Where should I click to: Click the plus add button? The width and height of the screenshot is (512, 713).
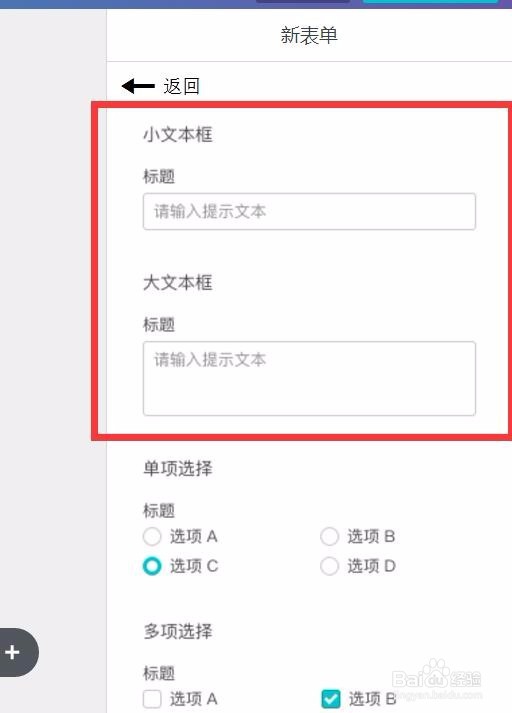[13, 652]
